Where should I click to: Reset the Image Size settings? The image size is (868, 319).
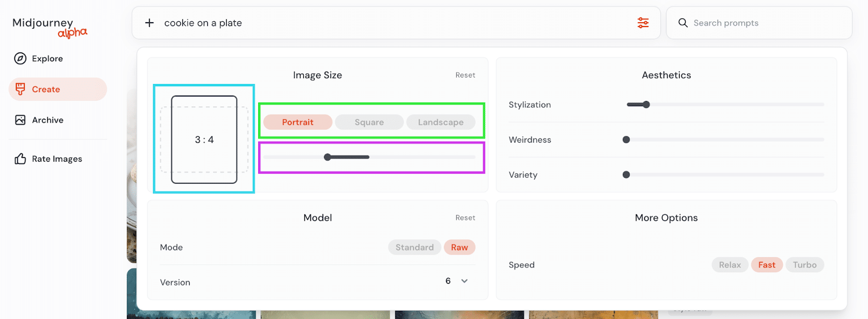pos(465,75)
